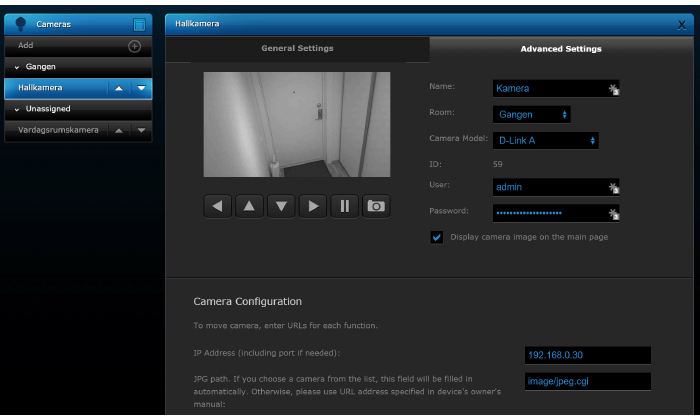Tilt camera up with arrow button
This screenshot has width=700, height=420.
click(250, 206)
